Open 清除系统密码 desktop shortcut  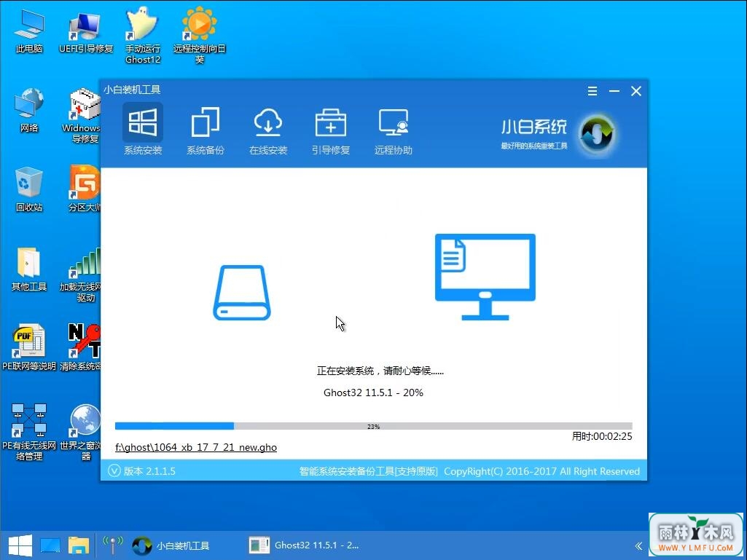pos(81,347)
